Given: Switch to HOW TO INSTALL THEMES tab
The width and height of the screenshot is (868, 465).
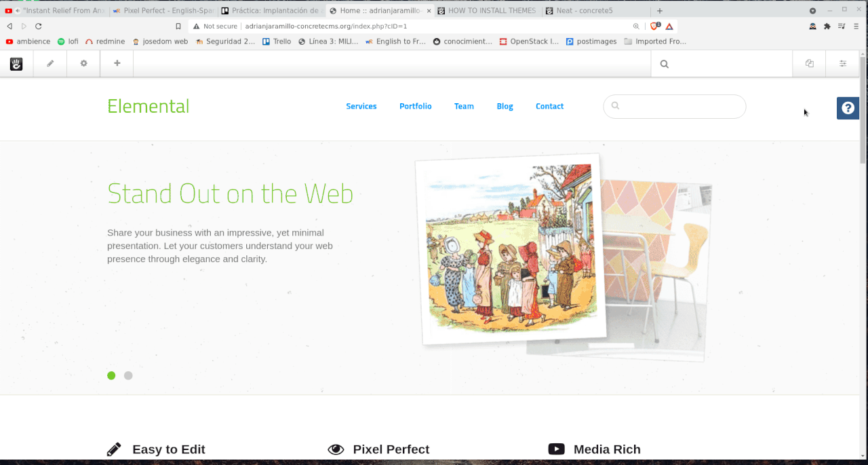Looking at the screenshot, I should pyautogui.click(x=487, y=10).
